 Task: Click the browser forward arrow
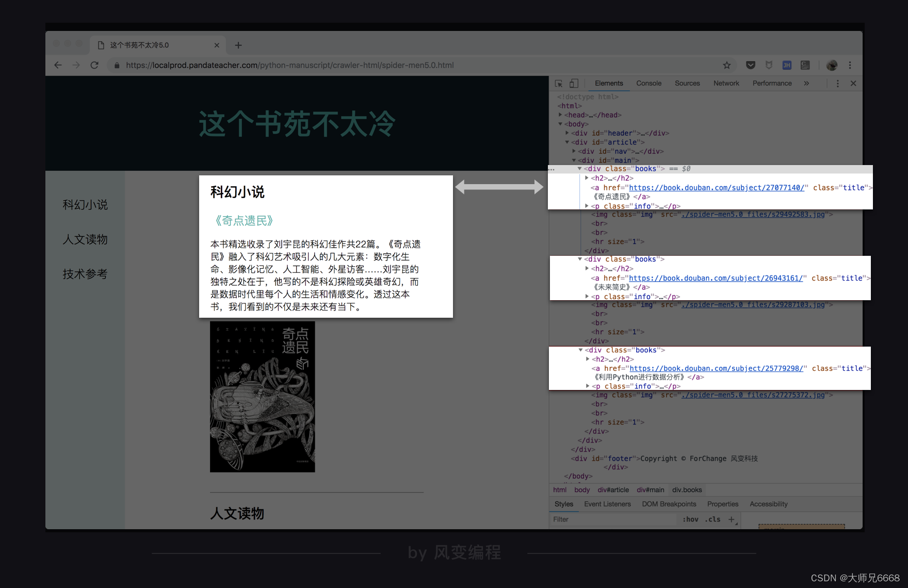[x=76, y=65]
